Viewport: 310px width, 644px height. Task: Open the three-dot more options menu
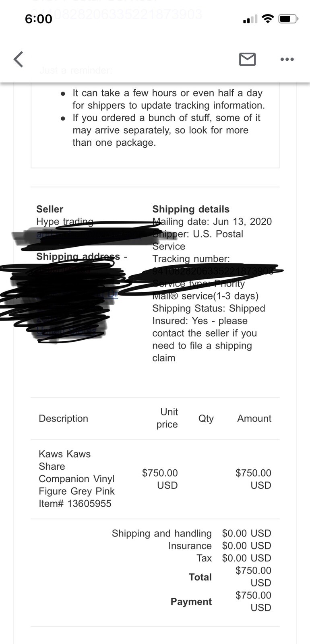click(287, 59)
